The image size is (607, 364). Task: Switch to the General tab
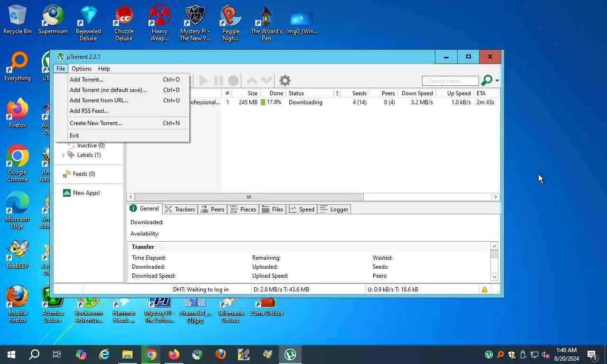[x=144, y=209]
